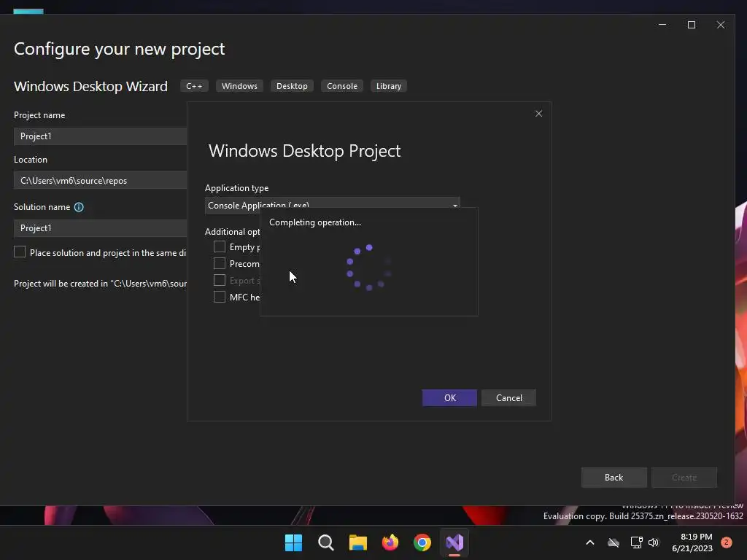The image size is (747, 560).
Task: Open volume control tray icon
Action: click(654, 542)
